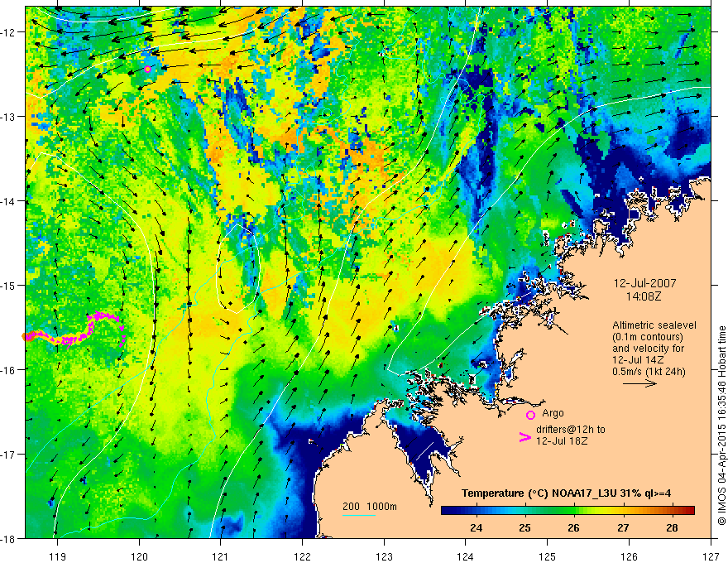Click the magenta drifter track
Screen dimensions: 728x563
(x=74, y=330)
